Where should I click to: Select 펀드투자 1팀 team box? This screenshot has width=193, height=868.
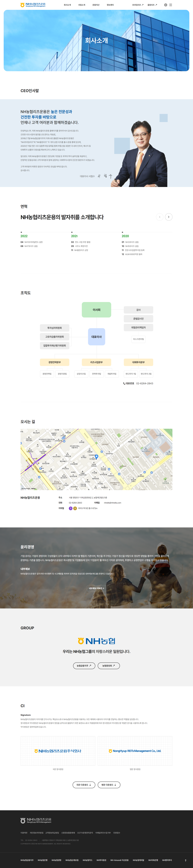pyautogui.click(x=131, y=374)
